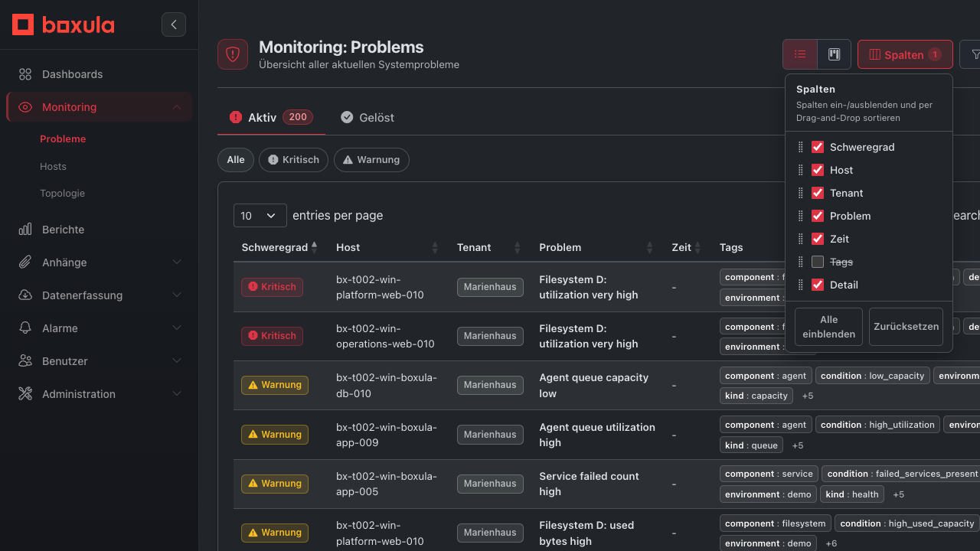Open the entries per page dropdown
This screenshot has height=551, width=980.
click(260, 216)
